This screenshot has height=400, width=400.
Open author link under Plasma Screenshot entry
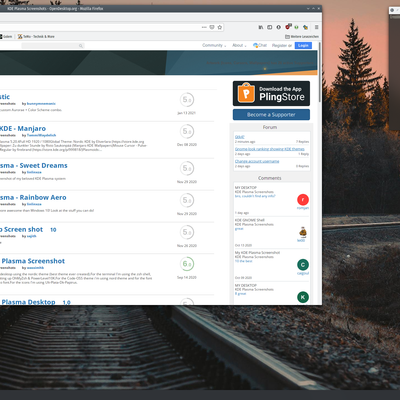pyautogui.click(x=35, y=268)
